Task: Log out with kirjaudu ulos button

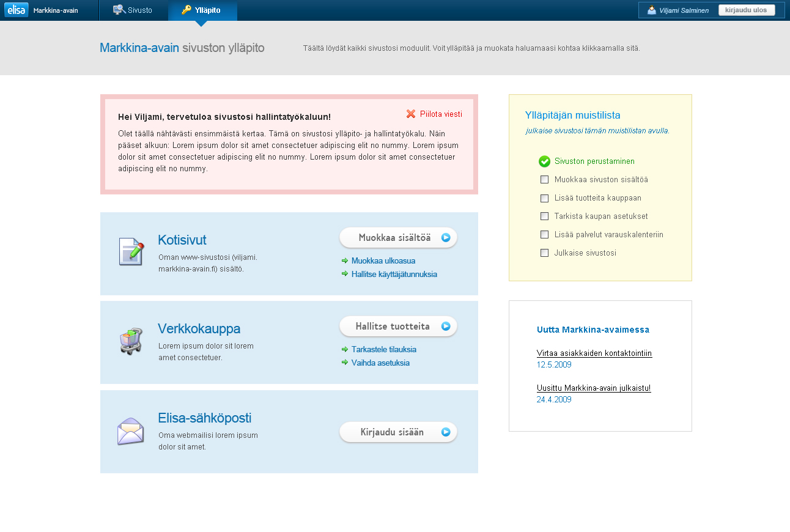Action: pyautogui.click(x=747, y=10)
